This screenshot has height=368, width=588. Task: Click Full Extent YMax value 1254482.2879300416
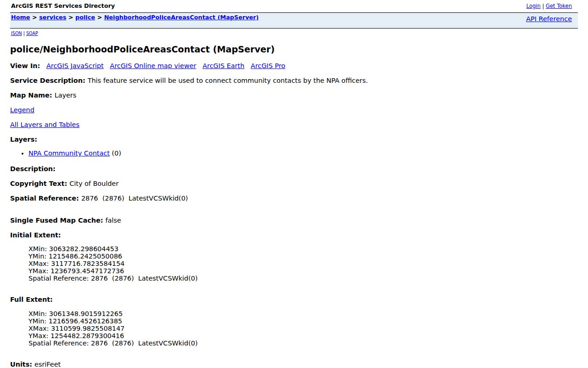point(87,336)
